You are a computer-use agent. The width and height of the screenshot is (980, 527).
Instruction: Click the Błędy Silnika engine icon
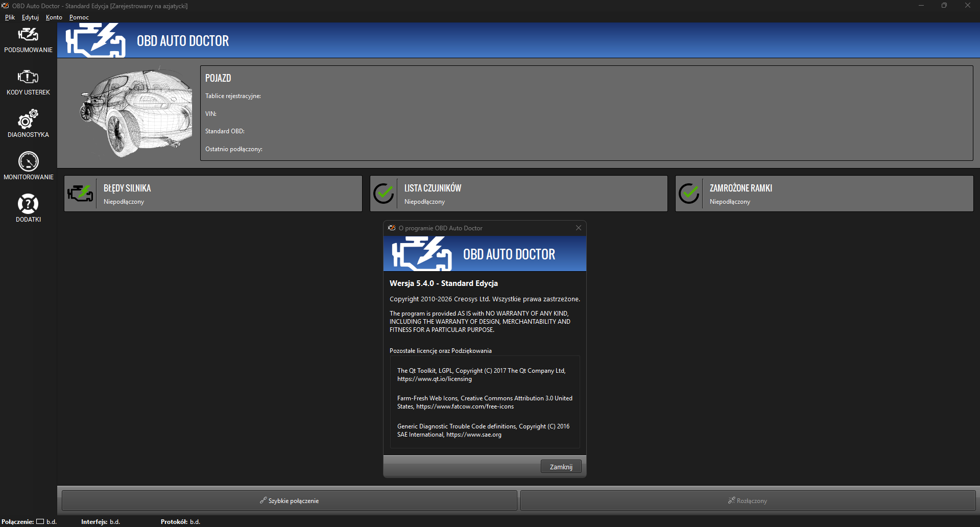[x=81, y=194]
